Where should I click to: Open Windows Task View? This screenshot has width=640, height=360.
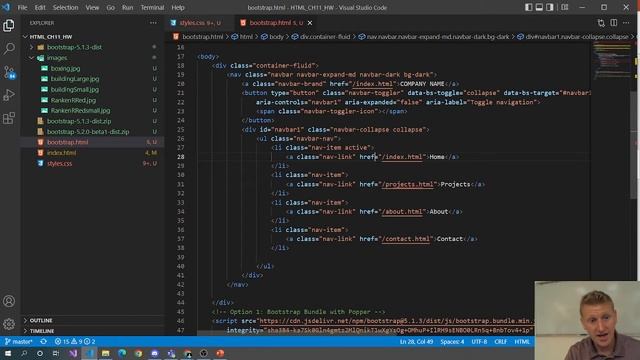[56, 353]
